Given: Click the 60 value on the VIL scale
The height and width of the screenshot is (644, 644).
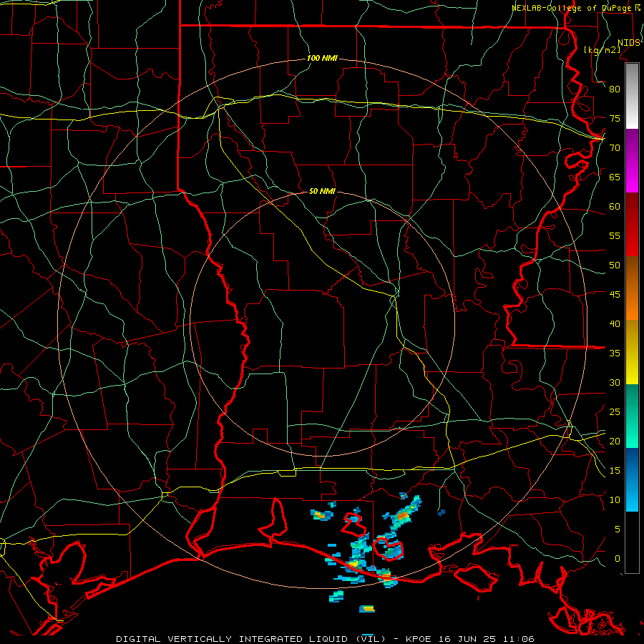Looking at the screenshot, I should 615,207.
